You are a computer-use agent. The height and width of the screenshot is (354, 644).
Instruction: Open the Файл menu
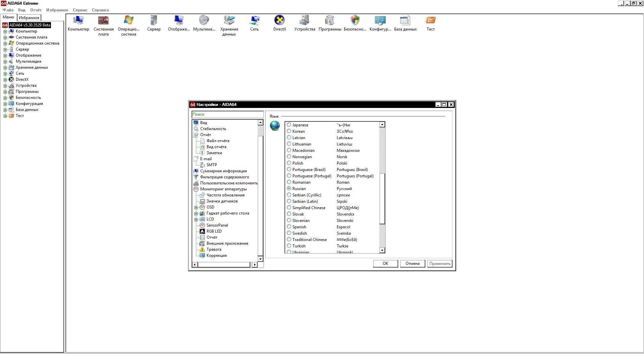click(x=8, y=10)
